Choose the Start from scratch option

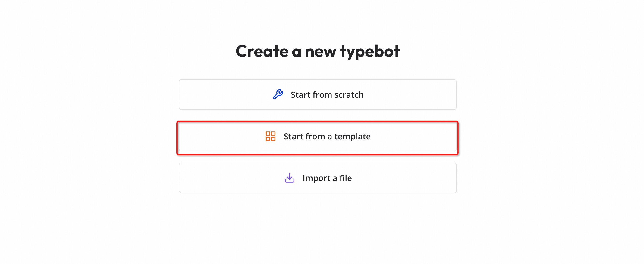coord(318,94)
